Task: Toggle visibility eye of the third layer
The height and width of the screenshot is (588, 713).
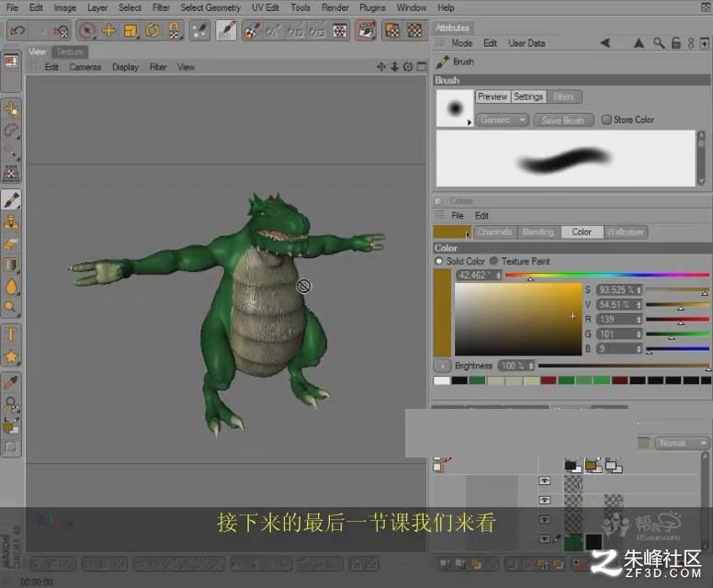Action: pyautogui.click(x=544, y=519)
